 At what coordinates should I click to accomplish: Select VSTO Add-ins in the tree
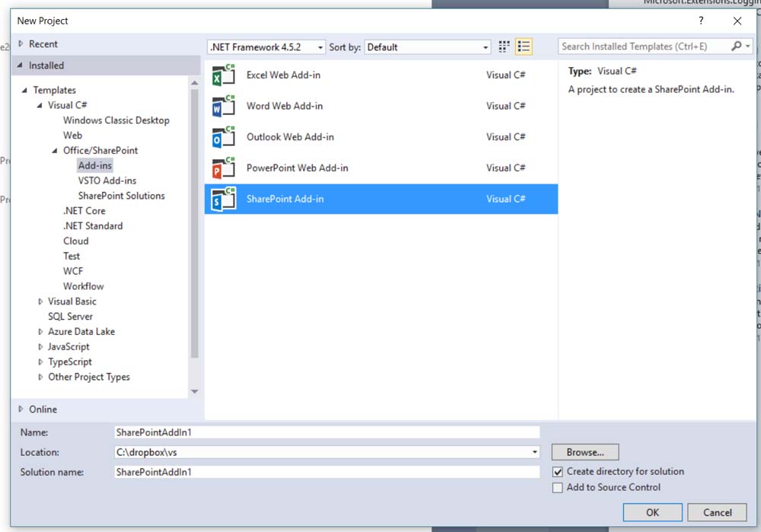click(107, 180)
